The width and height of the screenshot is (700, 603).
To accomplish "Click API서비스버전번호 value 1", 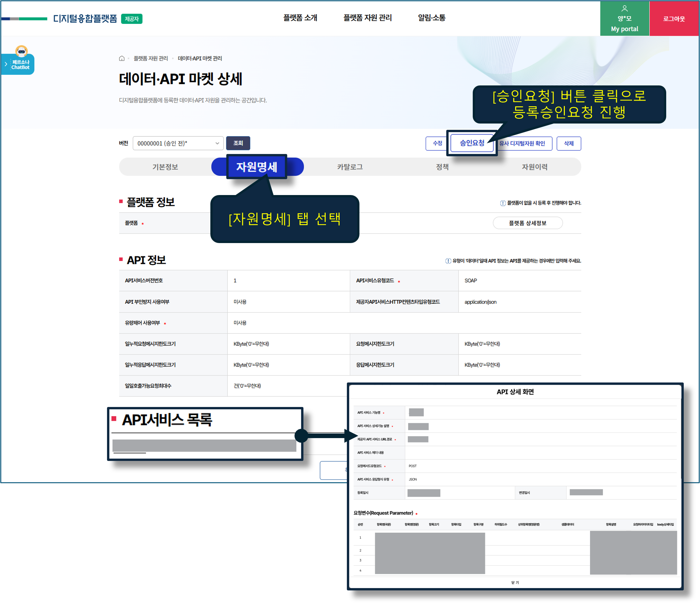I will point(235,280).
